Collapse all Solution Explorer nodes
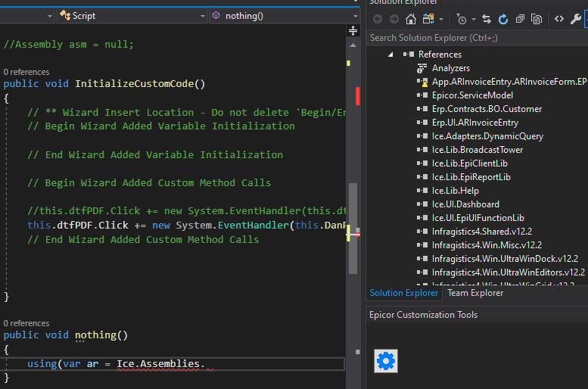Viewport: 588px width, 389px height. 520,19
